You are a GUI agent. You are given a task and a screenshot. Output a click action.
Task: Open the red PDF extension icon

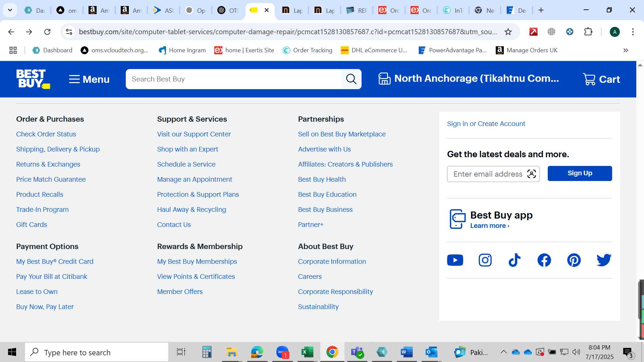(533, 32)
